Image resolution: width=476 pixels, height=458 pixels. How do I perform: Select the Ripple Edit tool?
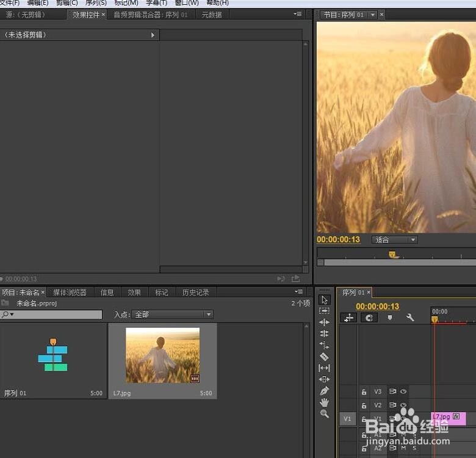pos(324,322)
